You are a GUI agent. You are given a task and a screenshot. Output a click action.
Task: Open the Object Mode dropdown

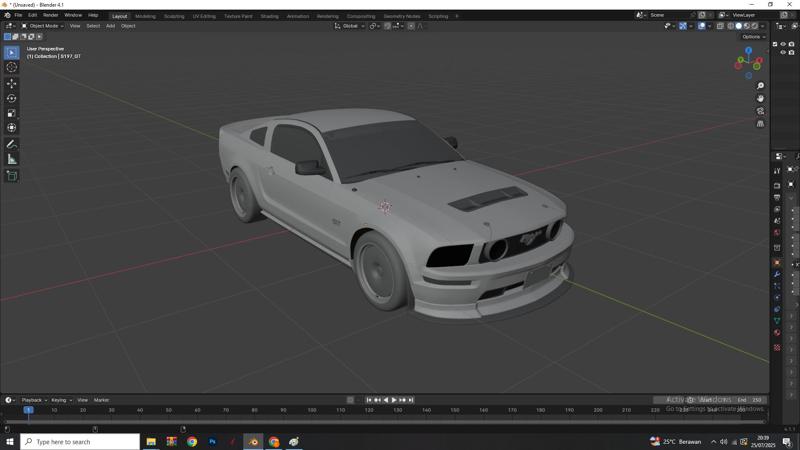click(42, 26)
